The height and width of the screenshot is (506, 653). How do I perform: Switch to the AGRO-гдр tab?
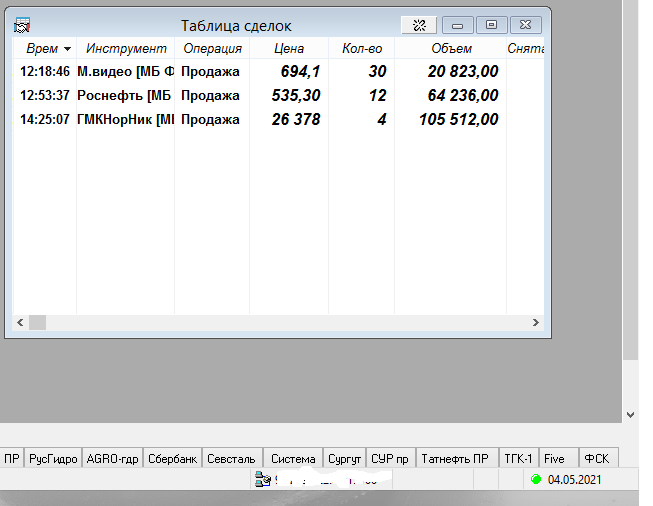tap(112, 459)
